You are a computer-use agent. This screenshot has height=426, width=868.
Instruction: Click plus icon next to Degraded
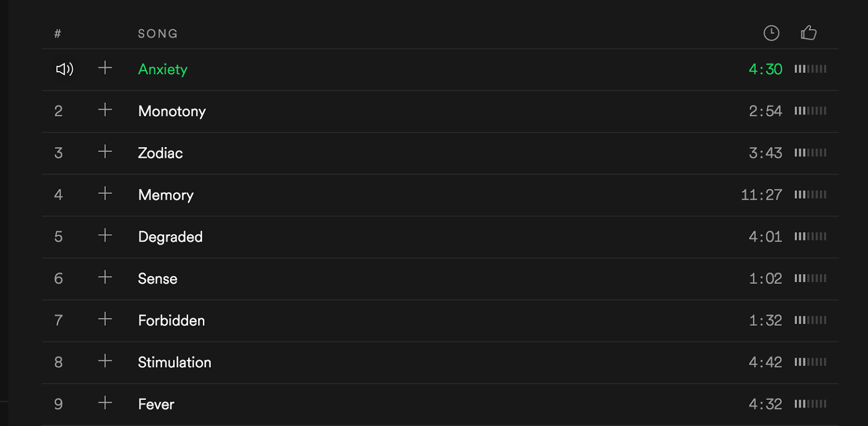tap(105, 235)
